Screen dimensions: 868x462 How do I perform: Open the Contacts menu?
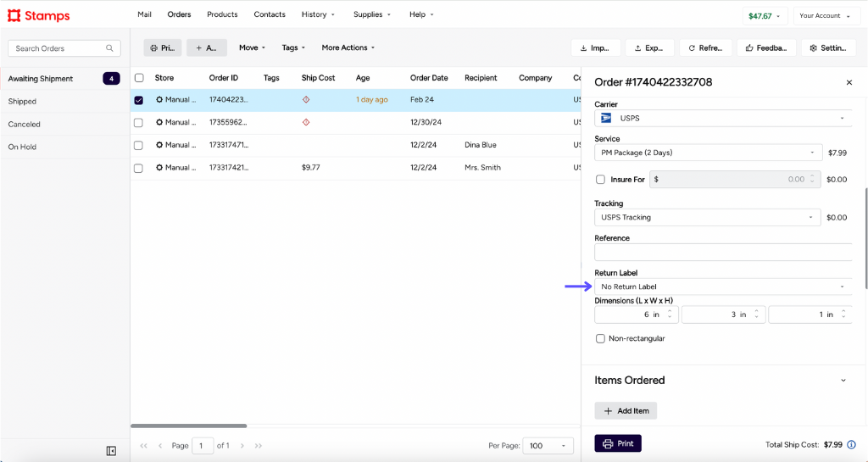(x=270, y=14)
